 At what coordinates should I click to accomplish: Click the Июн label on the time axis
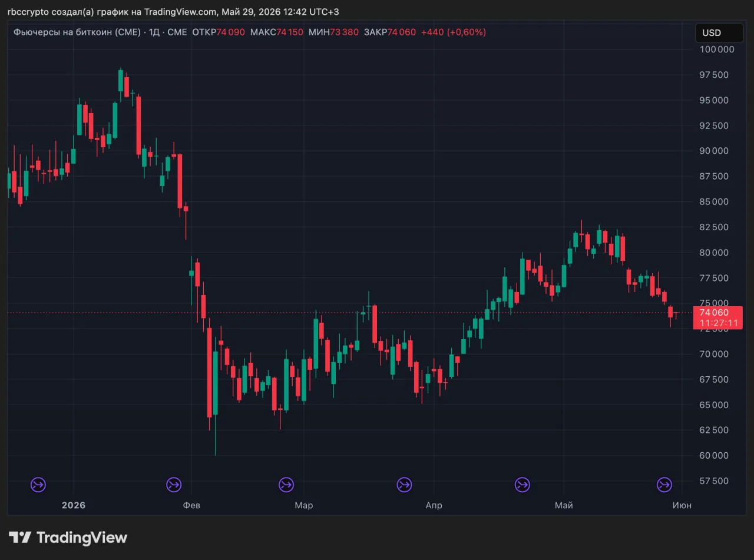[682, 505]
